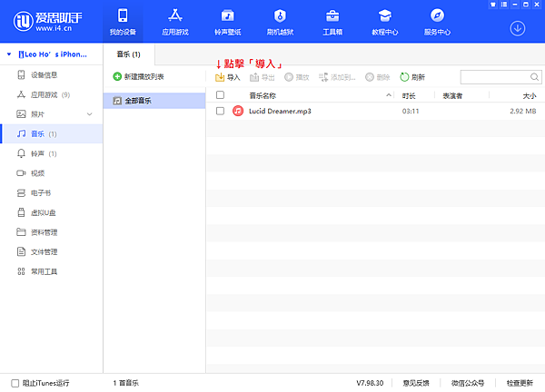Viewport: 545px width, 392px height.
Task: Click the 导入 import button
Action: (228, 77)
